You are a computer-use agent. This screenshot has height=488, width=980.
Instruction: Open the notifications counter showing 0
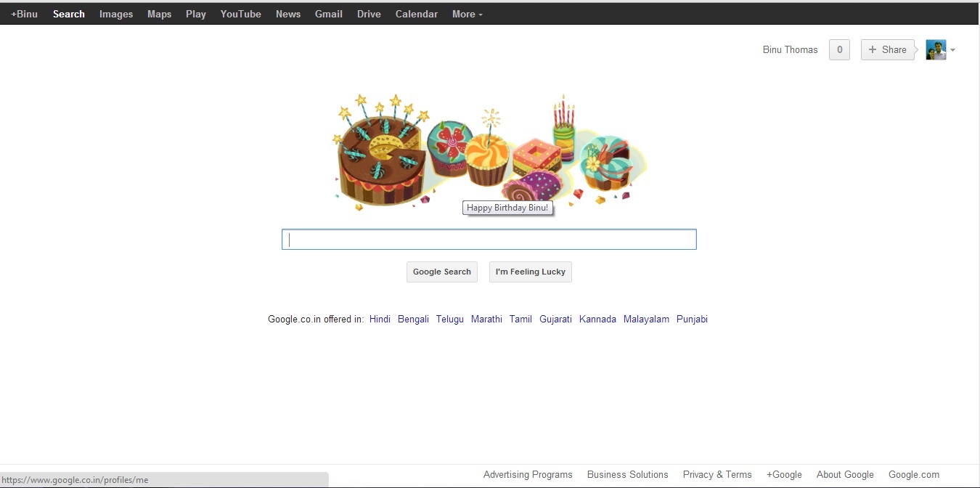click(839, 49)
